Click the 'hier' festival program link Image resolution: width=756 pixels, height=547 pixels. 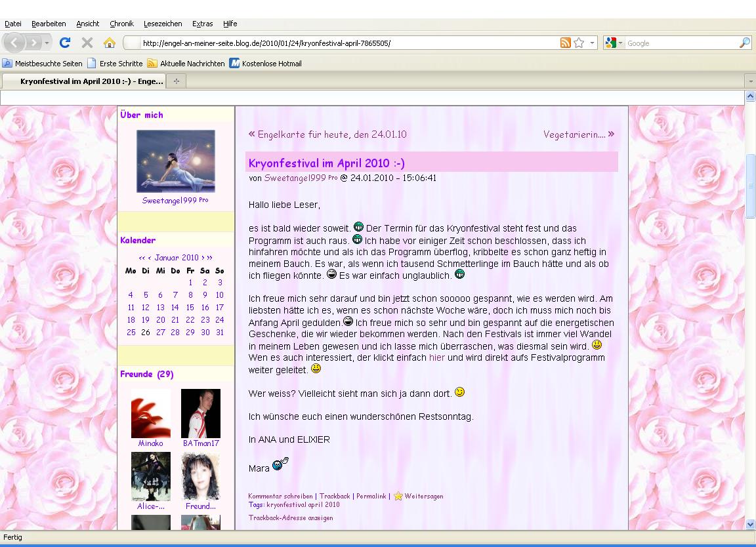coord(436,358)
